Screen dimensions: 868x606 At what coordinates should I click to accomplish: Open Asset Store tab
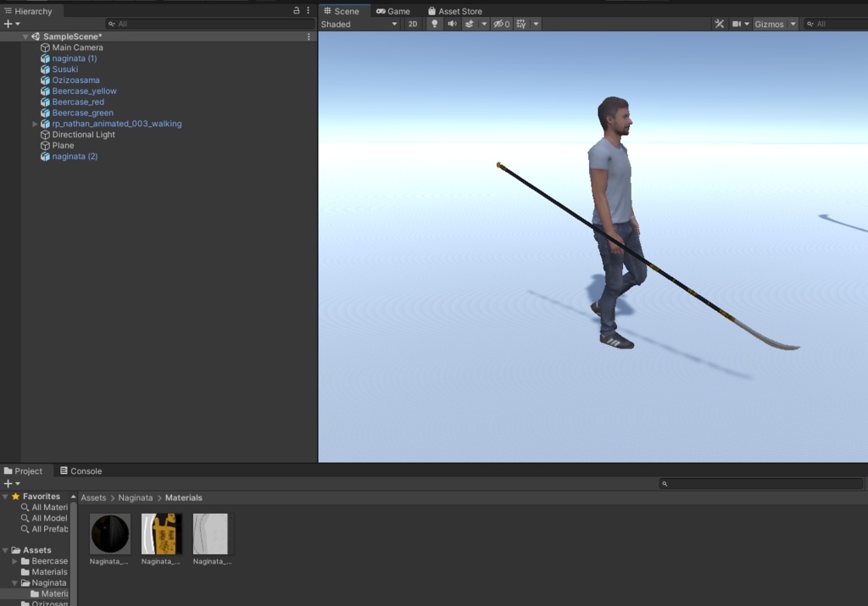(455, 11)
